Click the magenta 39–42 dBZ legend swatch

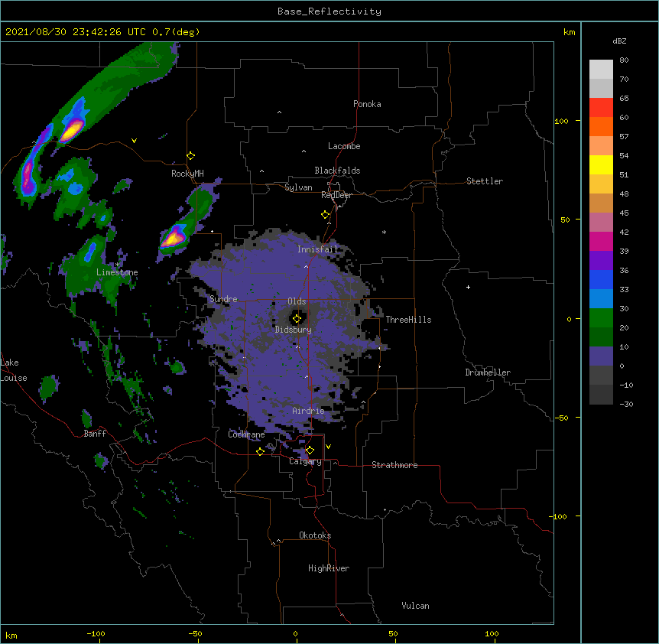coord(601,241)
